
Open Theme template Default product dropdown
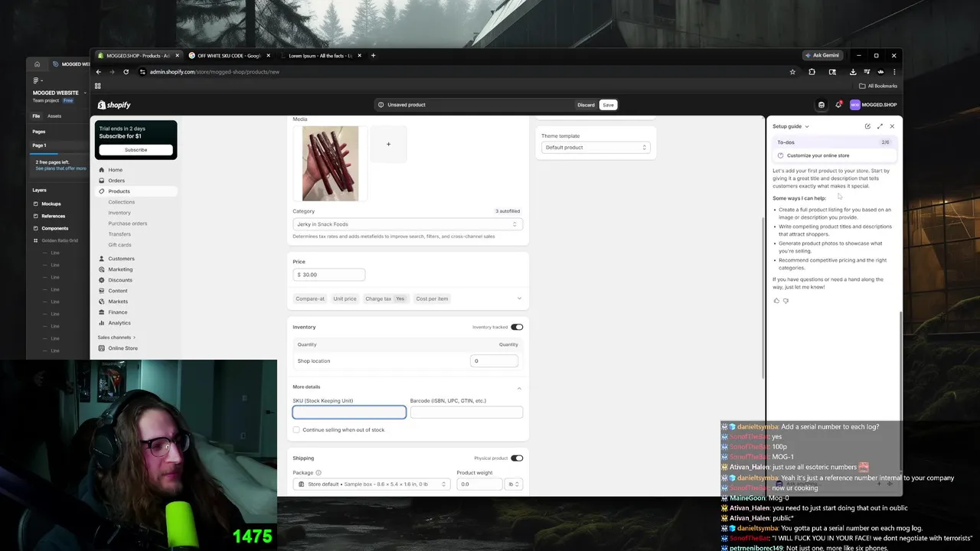point(596,147)
